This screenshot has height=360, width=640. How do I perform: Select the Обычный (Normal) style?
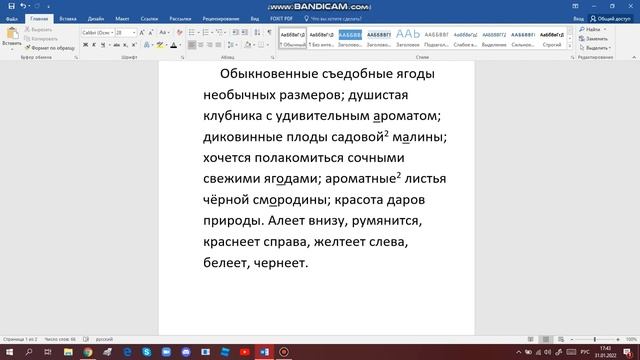click(x=293, y=38)
